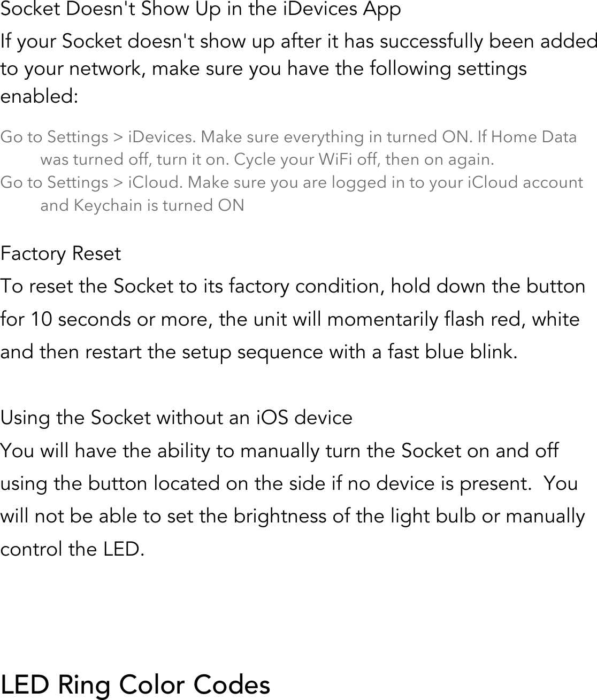Viewport: 597px width, 700px height.
Task: Click the words 'Home Data' in the iDevices step
Action: (534, 137)
